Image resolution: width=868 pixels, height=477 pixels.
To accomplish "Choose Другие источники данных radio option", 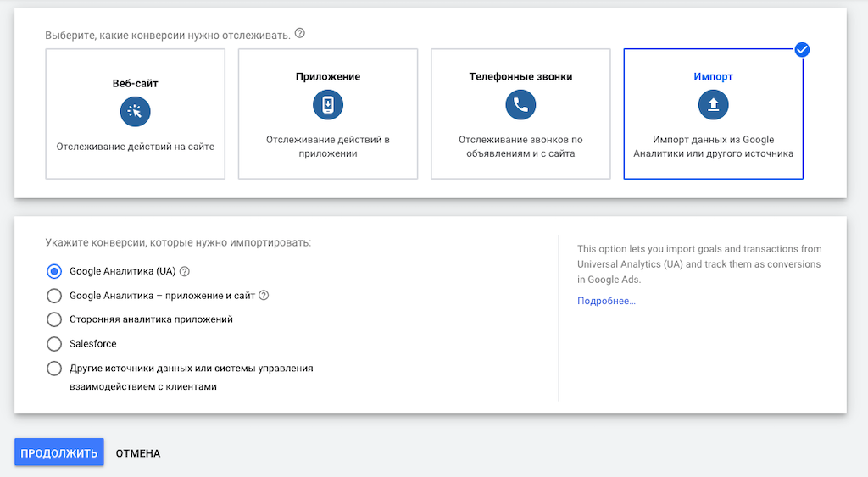I will (x=53, y=368).
